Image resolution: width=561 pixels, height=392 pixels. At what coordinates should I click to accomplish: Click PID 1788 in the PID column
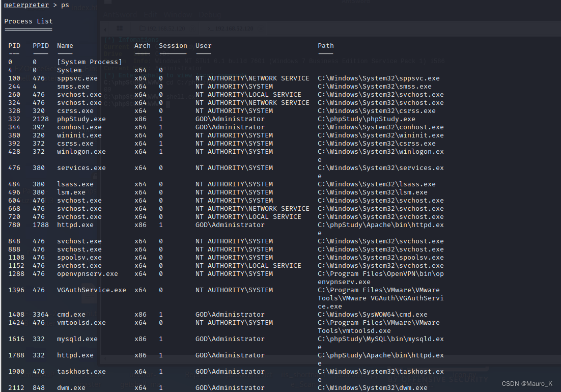(x=16, y=355)
